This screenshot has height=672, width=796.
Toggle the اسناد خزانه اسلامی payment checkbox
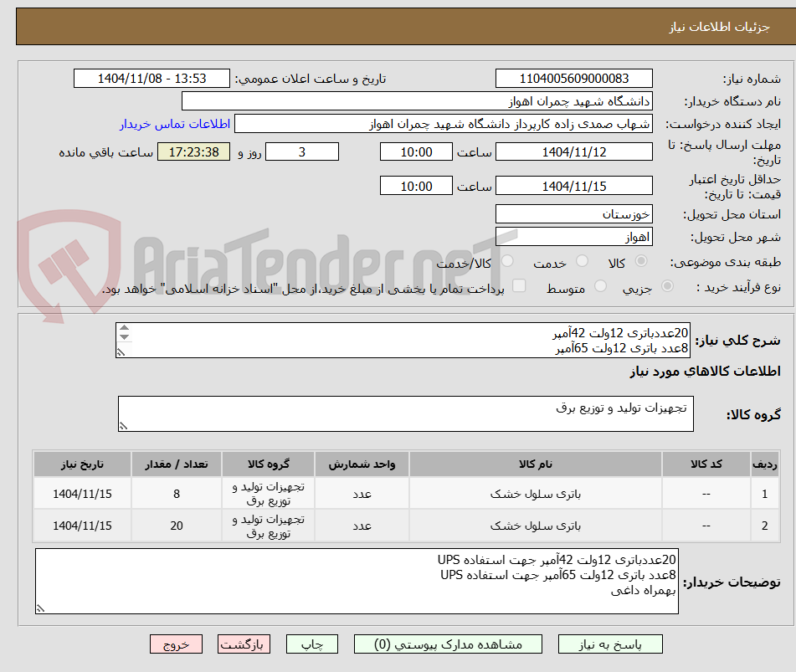click(519, 285)
